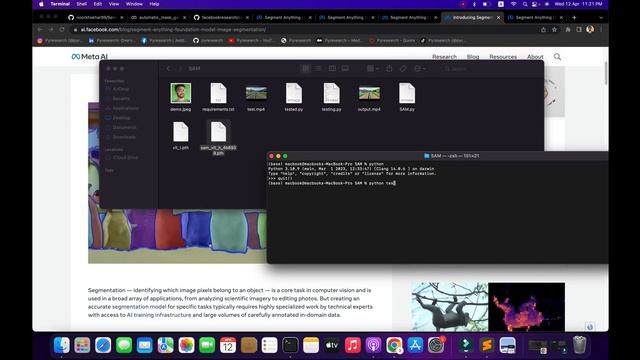Screen dimensions: 640x360
Task: Open the Window menu
Action: click(x=134, y=4)
